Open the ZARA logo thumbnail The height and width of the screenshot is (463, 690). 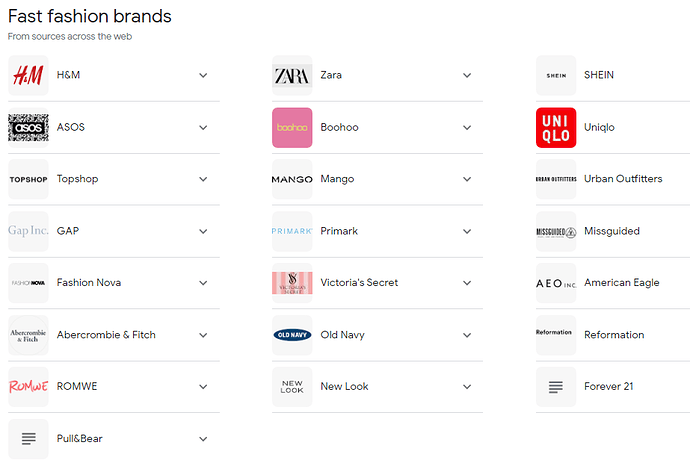(x=292, y=75)
